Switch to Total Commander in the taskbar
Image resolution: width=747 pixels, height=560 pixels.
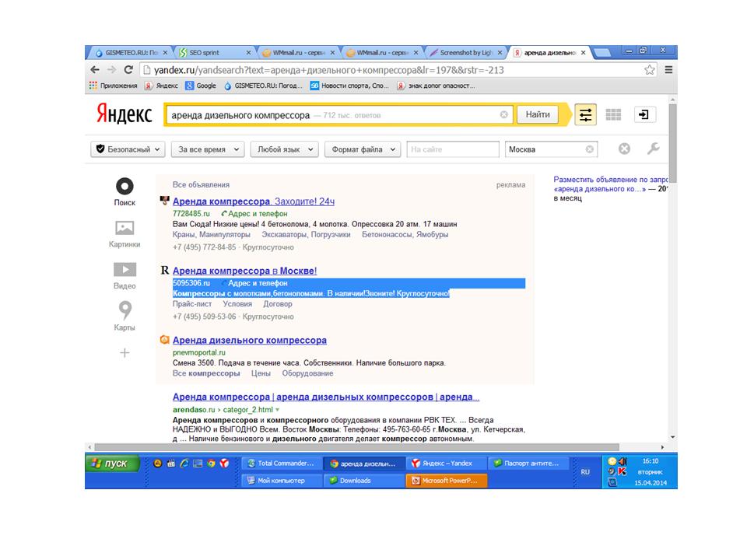click(281, 464)
